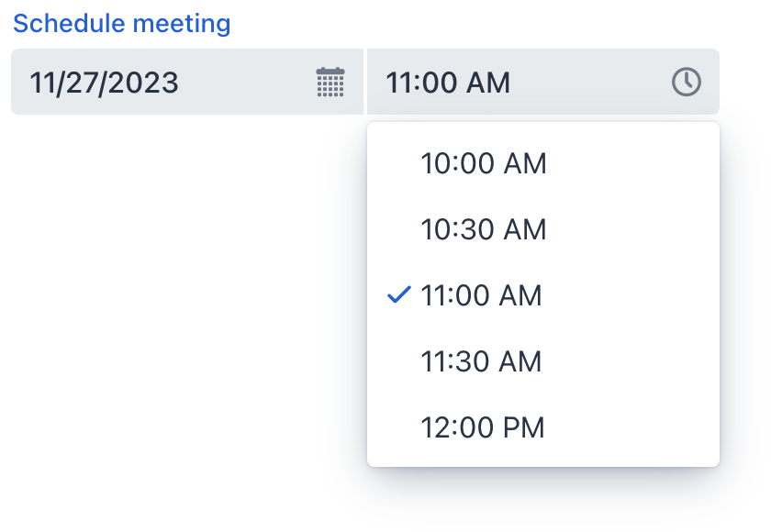Deselect the currently chosen 11:00 AM entry
This screenshot has width=771, height=532.
click(481, 295)
